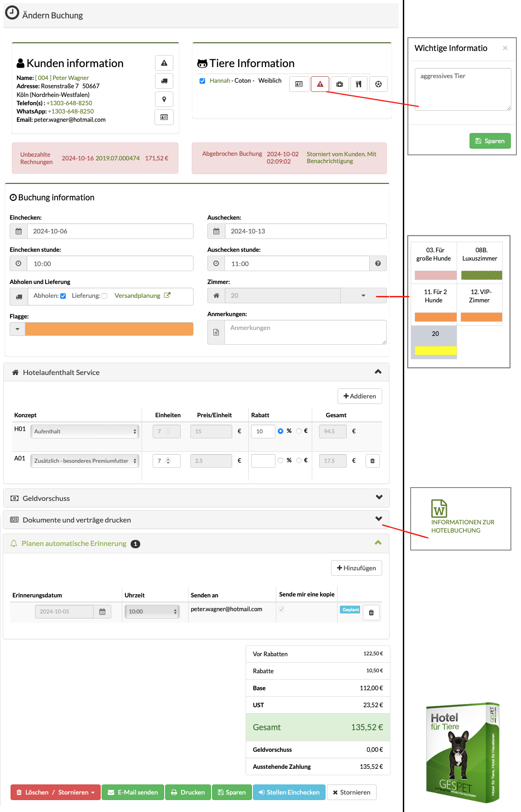The width and height of the screenshot is (521, 812).
Task: Open the animal medical kit icon
Action: [339, 84]
